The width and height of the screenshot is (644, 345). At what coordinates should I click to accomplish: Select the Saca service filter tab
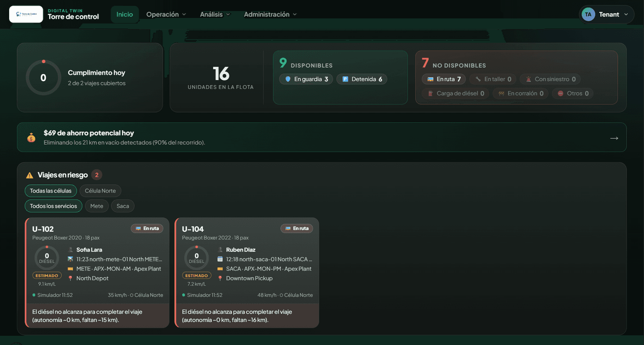click(x=123, y=206)
